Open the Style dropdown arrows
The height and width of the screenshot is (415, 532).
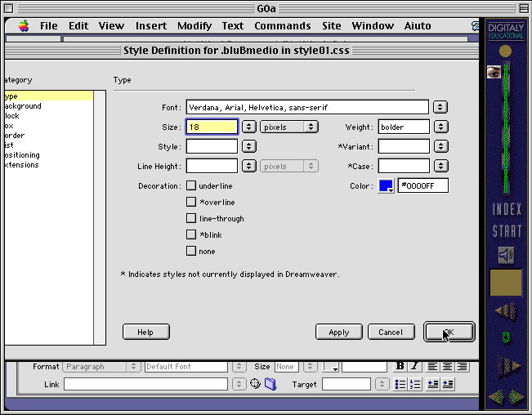point(248,146)
